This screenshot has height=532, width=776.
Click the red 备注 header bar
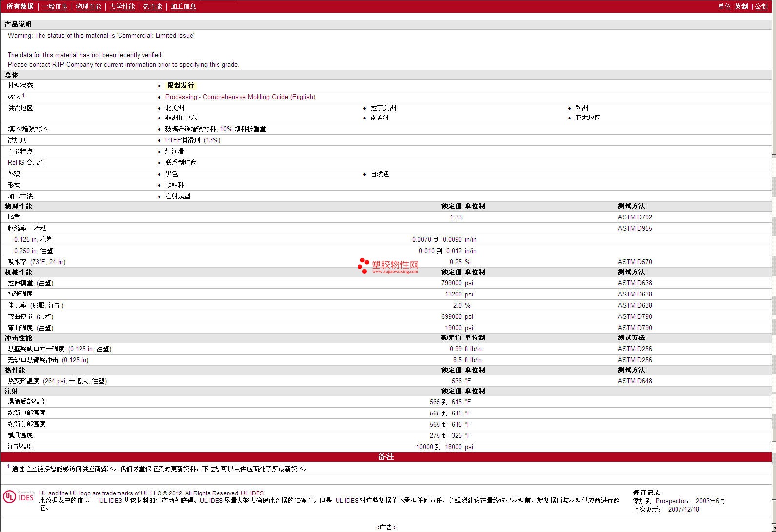[386, 456]
